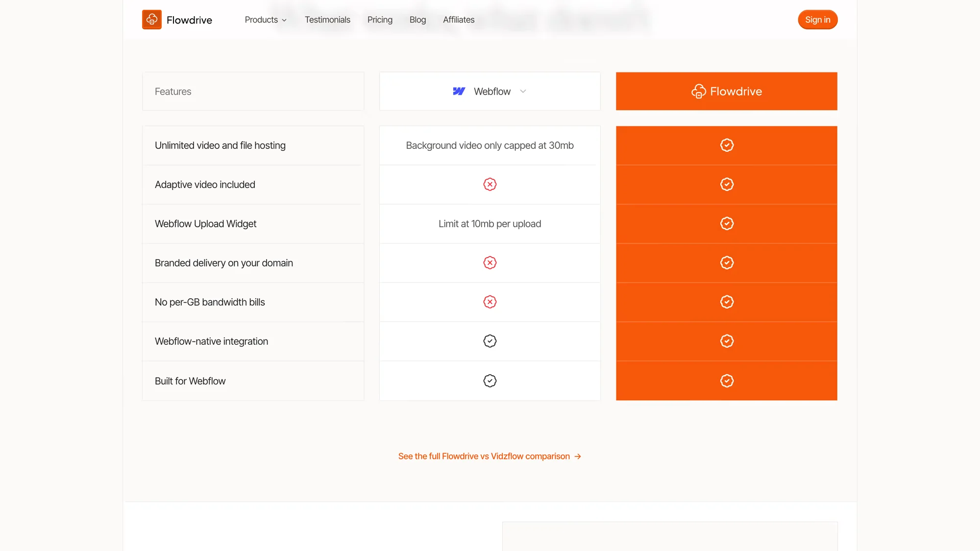980x551 pixels.
Task: Click the Flowdrive title in orange column header
Action: tap(736, 91)
